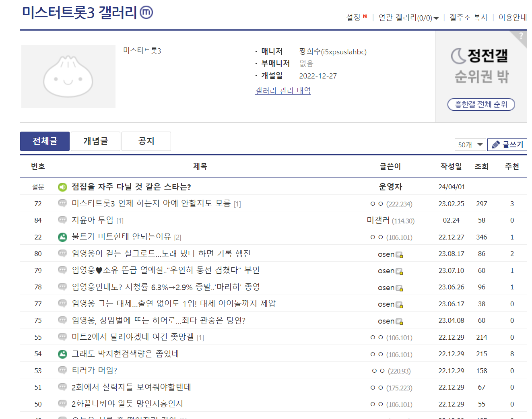Click 갤주소 복사 to copy the address

468,17
